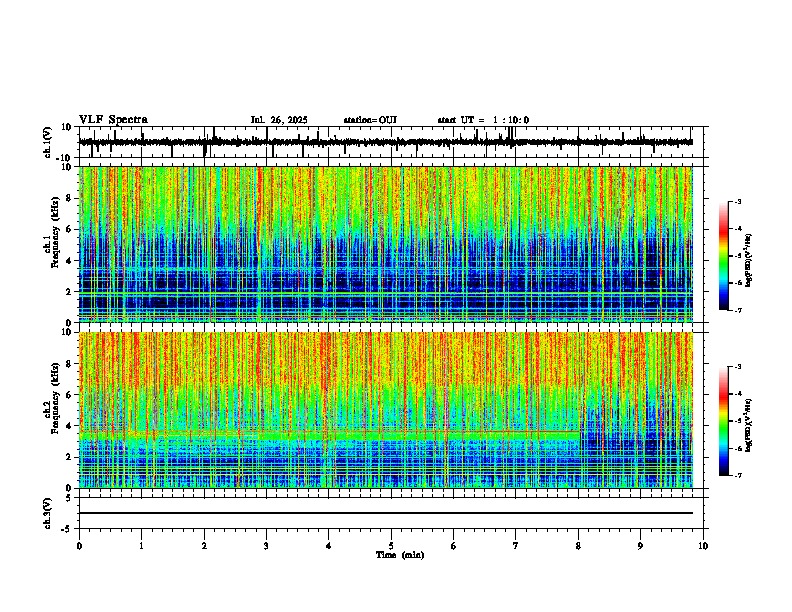Click the "8" kHz tick of ch.2 frequency axis
This screenshot has width=792, height=612.
pyautogui.click(x=70, y=364)
